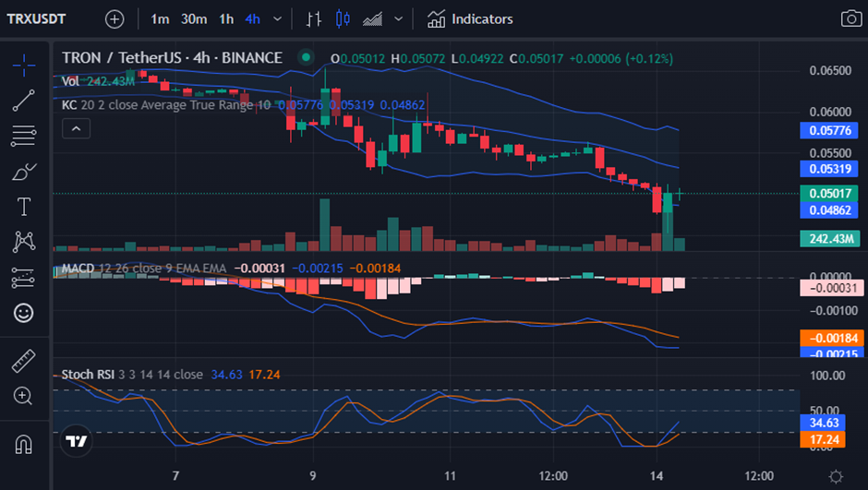Take a chart snapshot with camera icon

(851, 18)
